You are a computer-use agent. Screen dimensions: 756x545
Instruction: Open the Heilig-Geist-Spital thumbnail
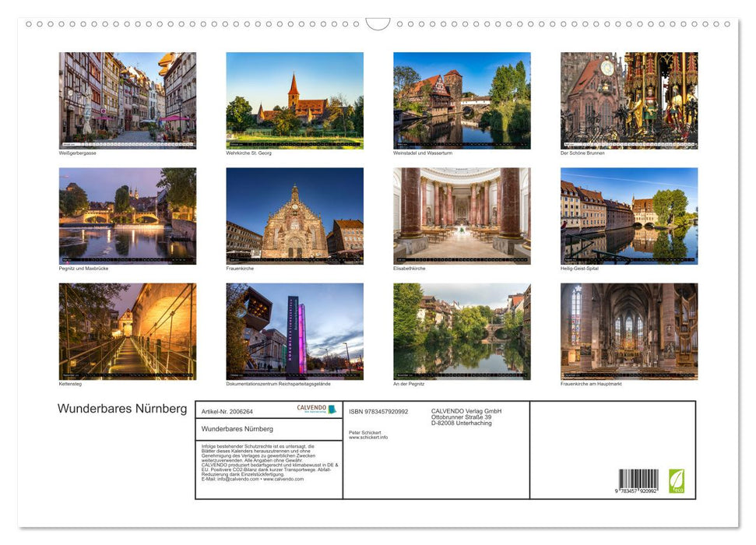(629, 214)
